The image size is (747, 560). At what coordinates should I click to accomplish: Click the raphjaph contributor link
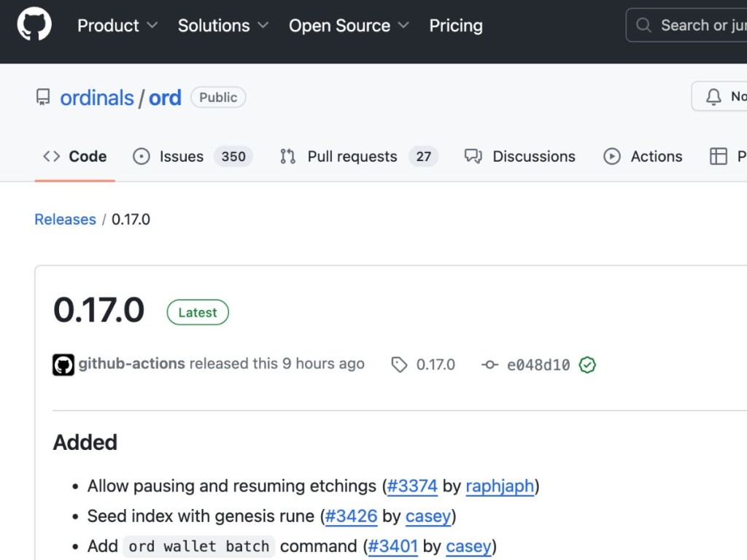coord(500,486)
